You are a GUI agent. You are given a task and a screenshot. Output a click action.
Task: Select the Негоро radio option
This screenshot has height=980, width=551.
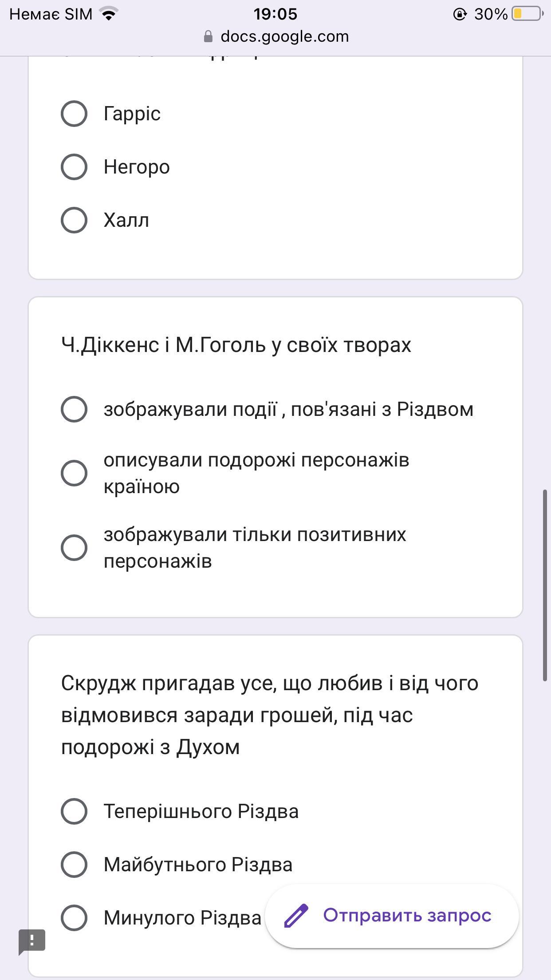[x=74, y=167]
